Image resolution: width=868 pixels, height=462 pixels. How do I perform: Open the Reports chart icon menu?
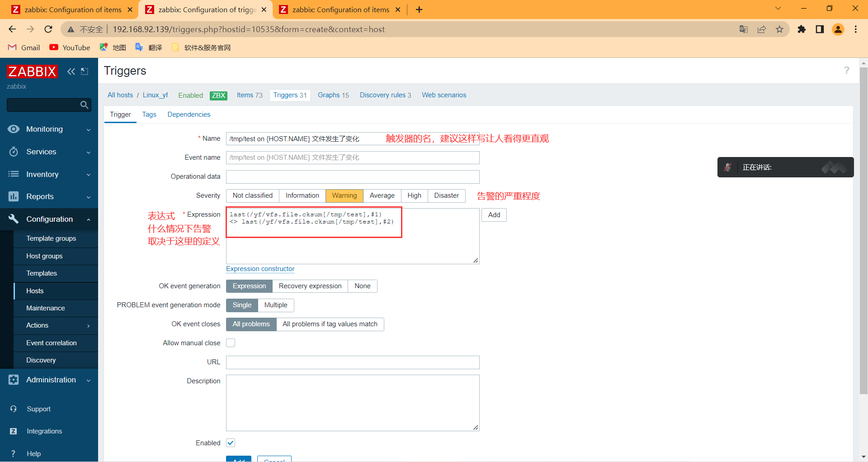[x=14, y=196]
